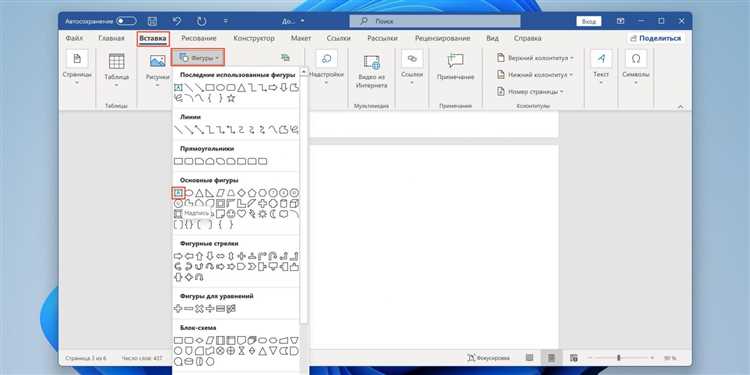Click the zoom out minus button
750x375 pixels.
tap(591, 357)
